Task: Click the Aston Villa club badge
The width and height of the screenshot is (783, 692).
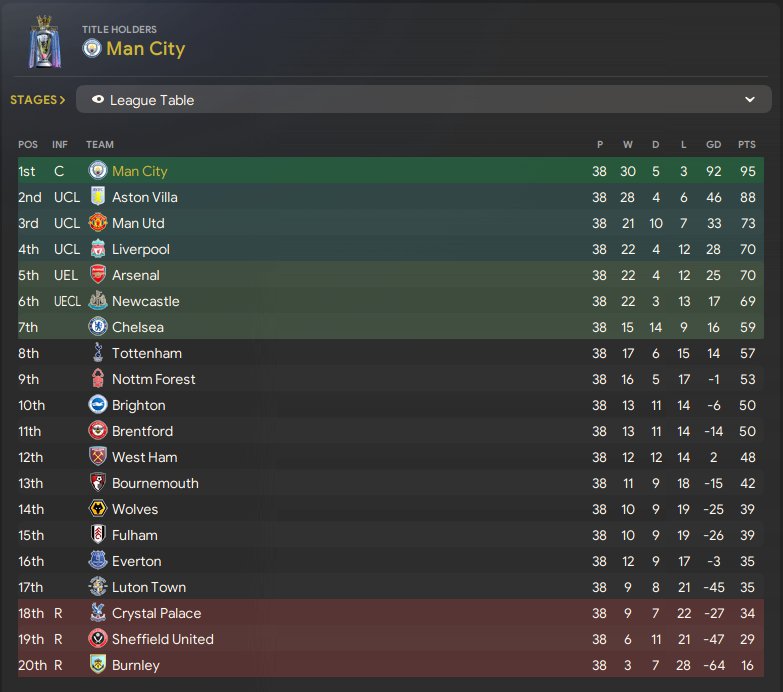Action: point(98,197)
